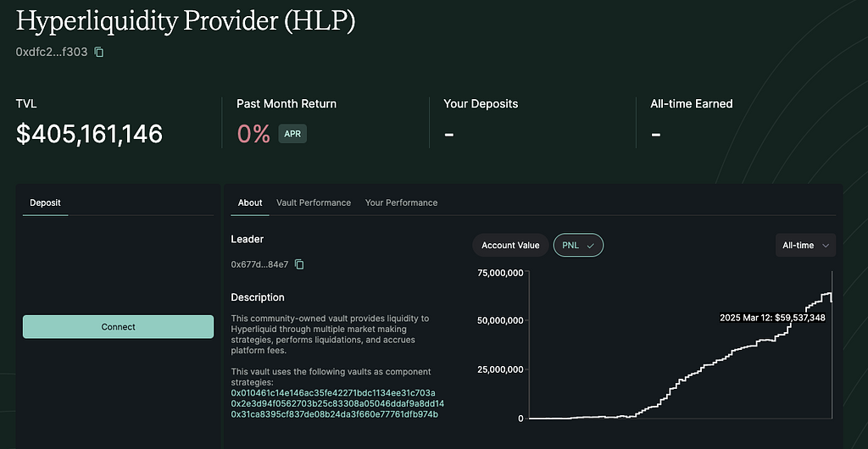
Task: Go to the Vault Performance tab
Action: click(x=314, y=202)
